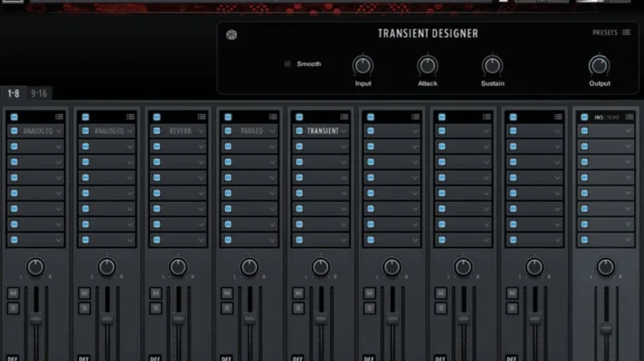The image size is (644, 361).
Task: Open the PARAEQ slot dropdown arrow
Action: [x=272, y=132]
